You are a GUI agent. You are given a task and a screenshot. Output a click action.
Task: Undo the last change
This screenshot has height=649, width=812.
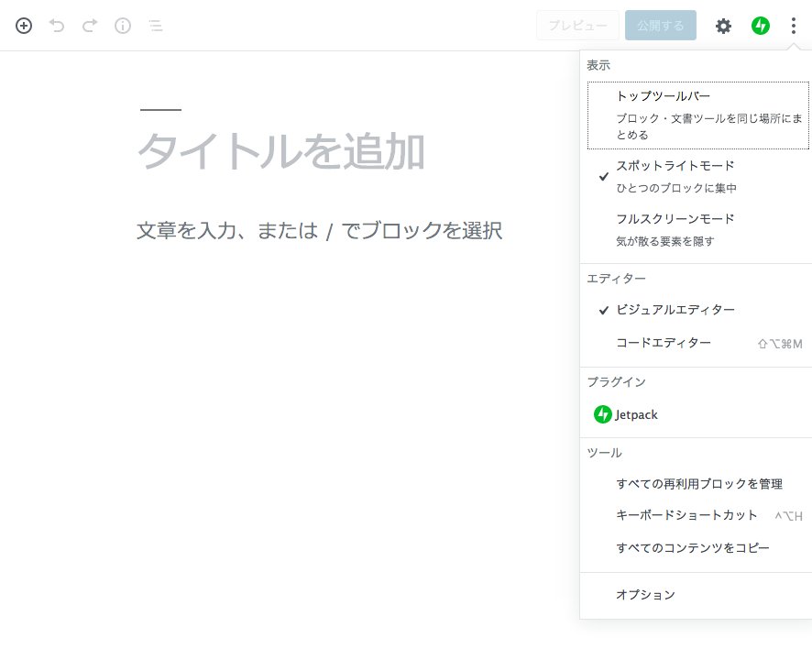(57, 26)
